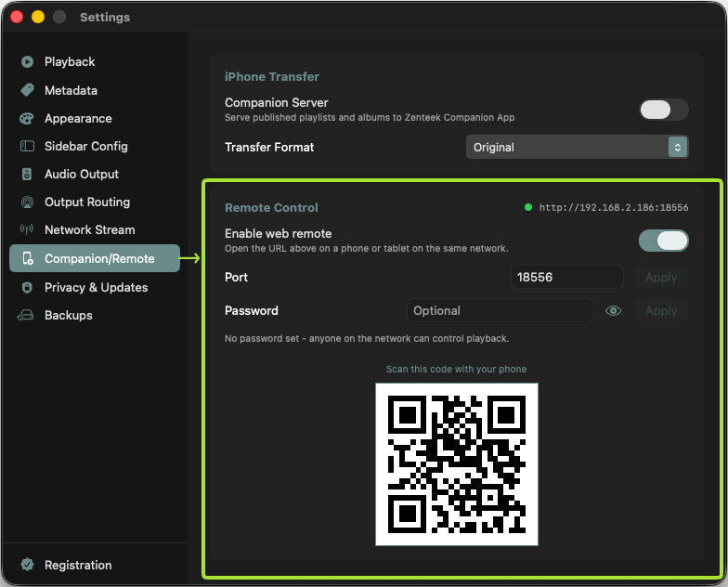The height and width of the screenshot is (587, 728).
Task: Click the Appearance palette icon
Action: (27, 119)
